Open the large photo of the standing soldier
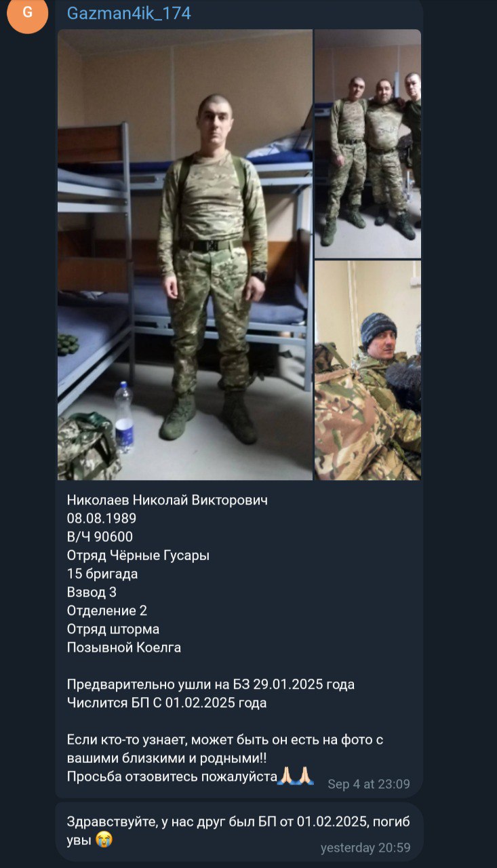 pyautogui.click(x=185, y=255)
